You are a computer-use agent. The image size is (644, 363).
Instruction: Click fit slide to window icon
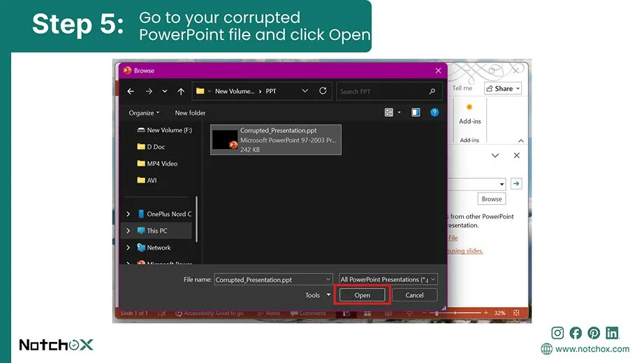(x=516, y=313)
